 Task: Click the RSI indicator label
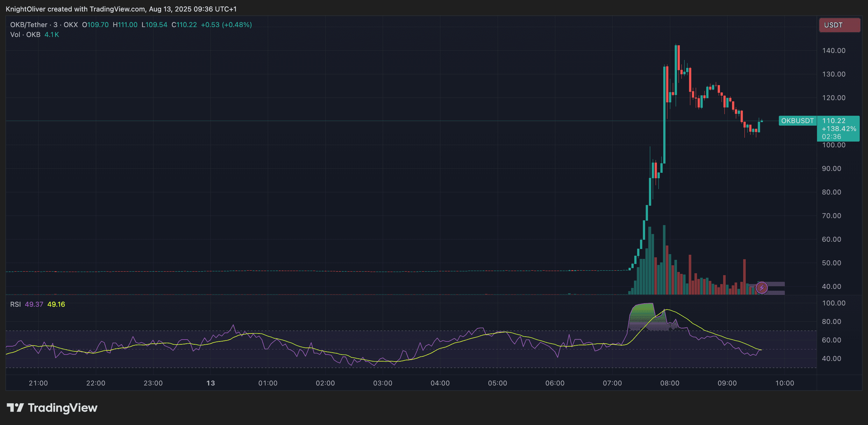tap(16, 304)
